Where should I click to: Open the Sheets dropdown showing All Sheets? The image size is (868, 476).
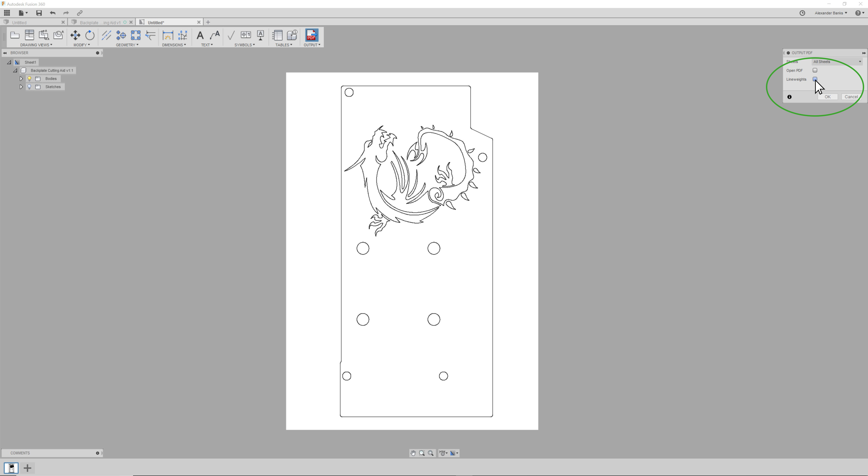point(837,62)
